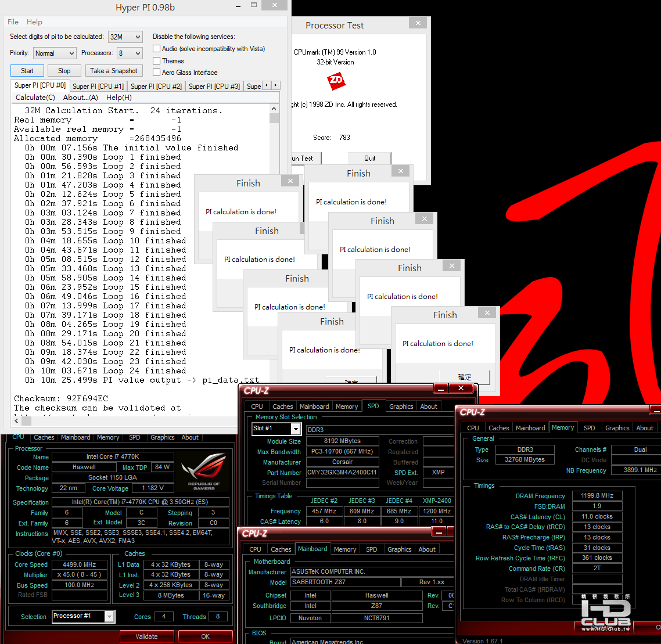
Task: Toggle the Themes checkbox
Action: [x=156, y=61]
